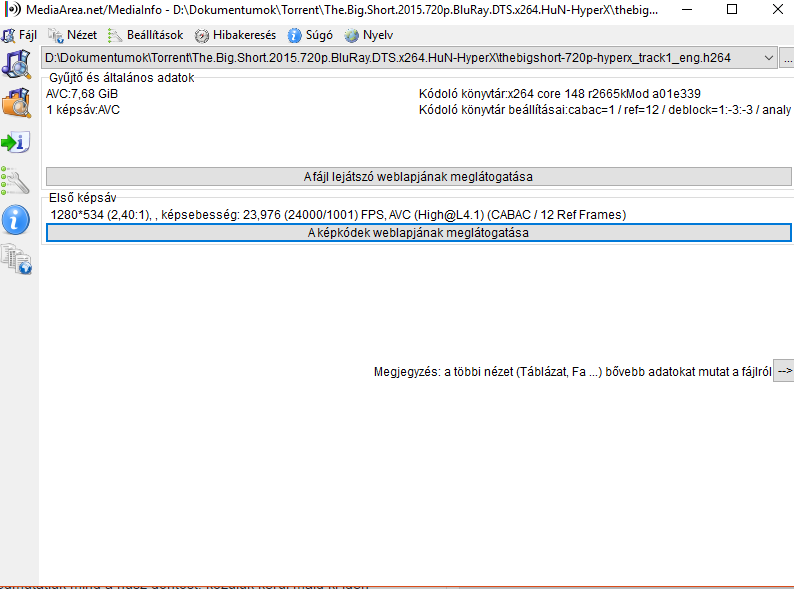Image resolution: width=794 pixels, height=589 pixels.
Task: Click the 'Kódoló könyvtár beállításai:cabac=1' text
Action: pos(605,110)
